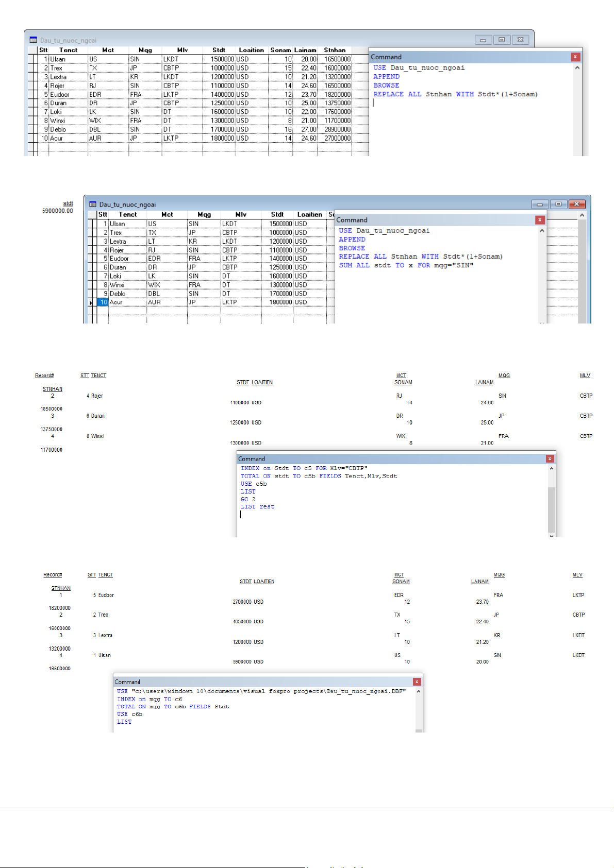Close the Command window containing the SUM ALL line

click(540, 220)
